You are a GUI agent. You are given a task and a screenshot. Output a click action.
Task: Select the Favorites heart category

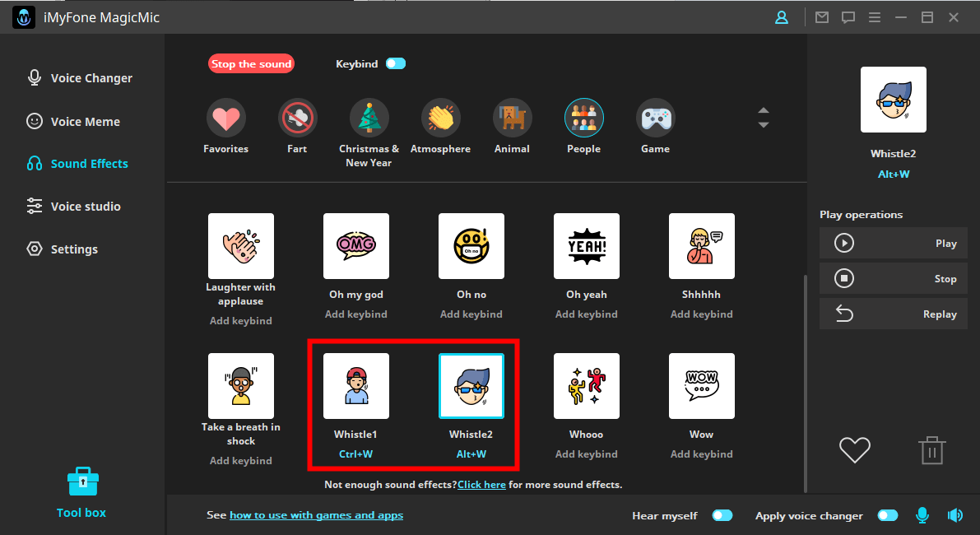[225, 119]
